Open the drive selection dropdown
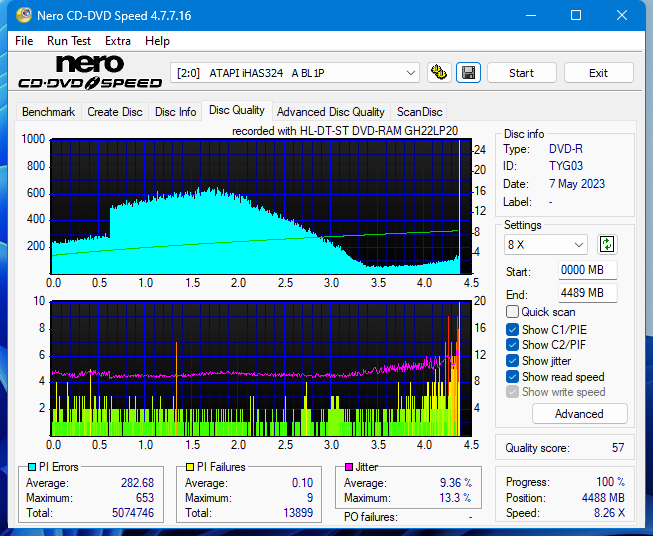The width and height of the screenshot is (653, 536). [297, 73]
